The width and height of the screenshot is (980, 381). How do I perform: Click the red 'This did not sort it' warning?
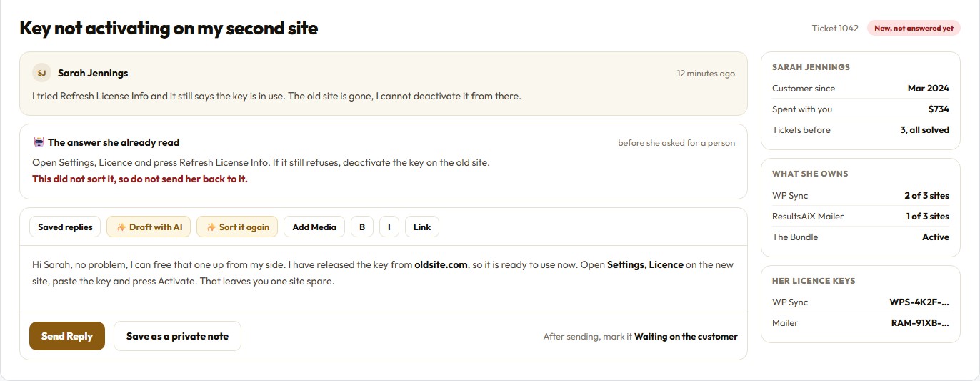click(140, 179)
